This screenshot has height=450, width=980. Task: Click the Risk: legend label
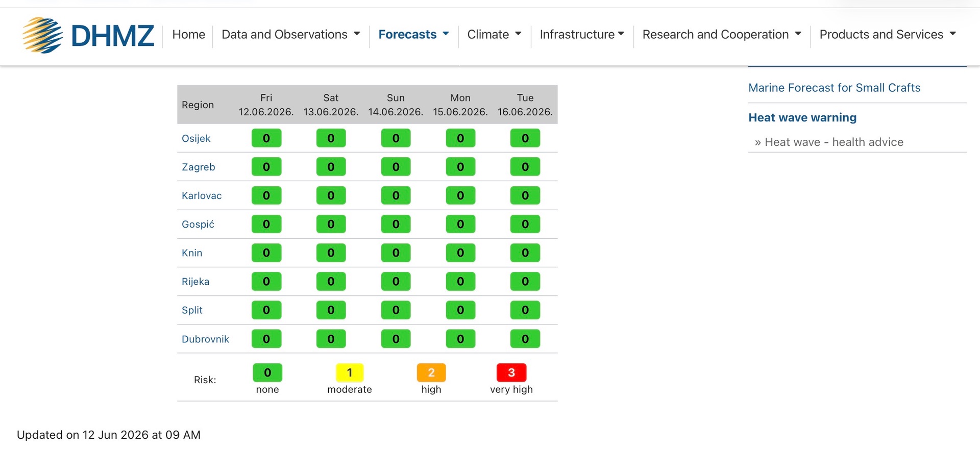click(x=205, y=380)
